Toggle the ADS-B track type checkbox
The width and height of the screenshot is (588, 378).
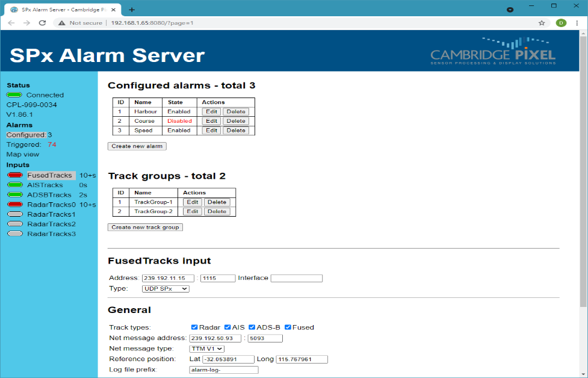(x=252, y=327)
